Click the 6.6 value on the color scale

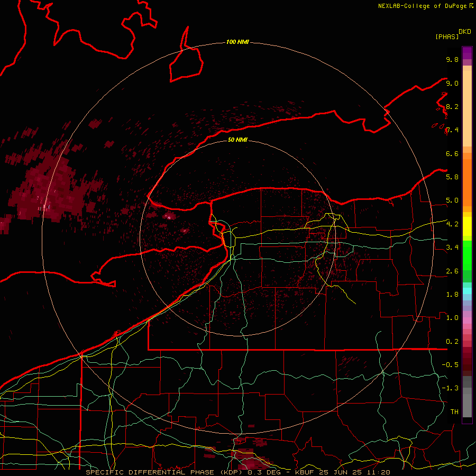(x=452, y=153)
